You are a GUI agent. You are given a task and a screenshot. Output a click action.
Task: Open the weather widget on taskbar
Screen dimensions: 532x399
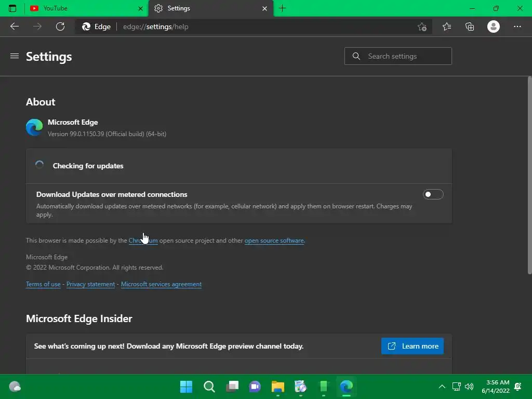pos(15,387)
